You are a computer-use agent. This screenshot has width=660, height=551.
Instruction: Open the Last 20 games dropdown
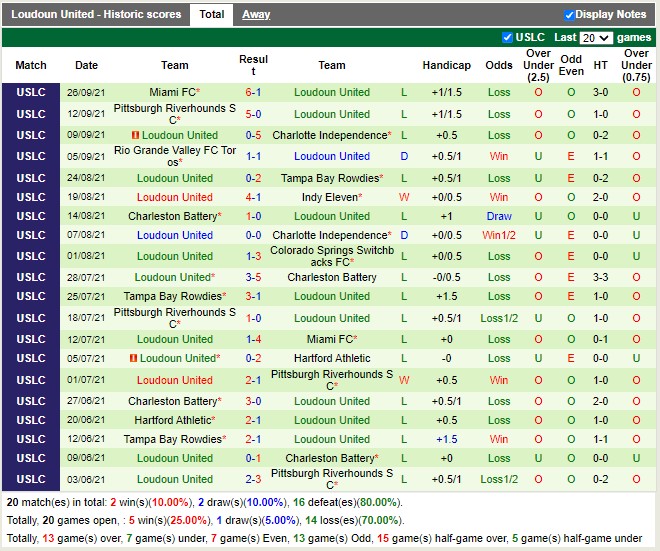click(596, 38)
